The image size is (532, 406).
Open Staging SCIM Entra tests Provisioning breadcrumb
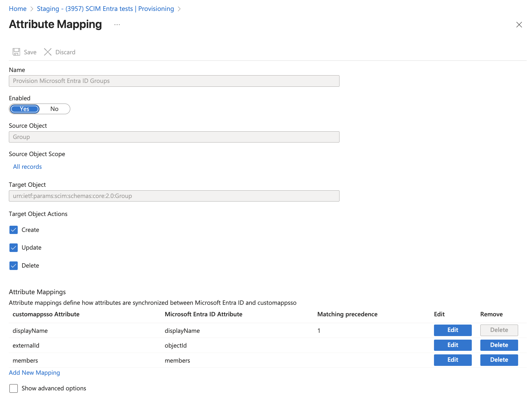pyautogui.click(x=105, y=9)
